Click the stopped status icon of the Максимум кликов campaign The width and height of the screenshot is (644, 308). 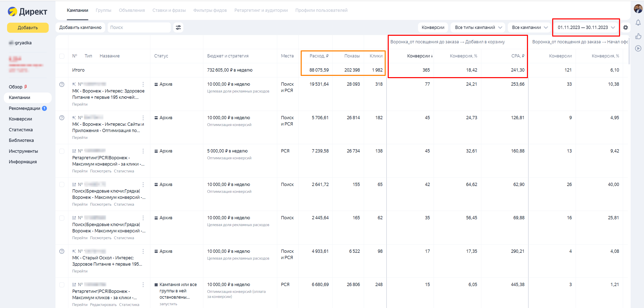click(156, 285)
